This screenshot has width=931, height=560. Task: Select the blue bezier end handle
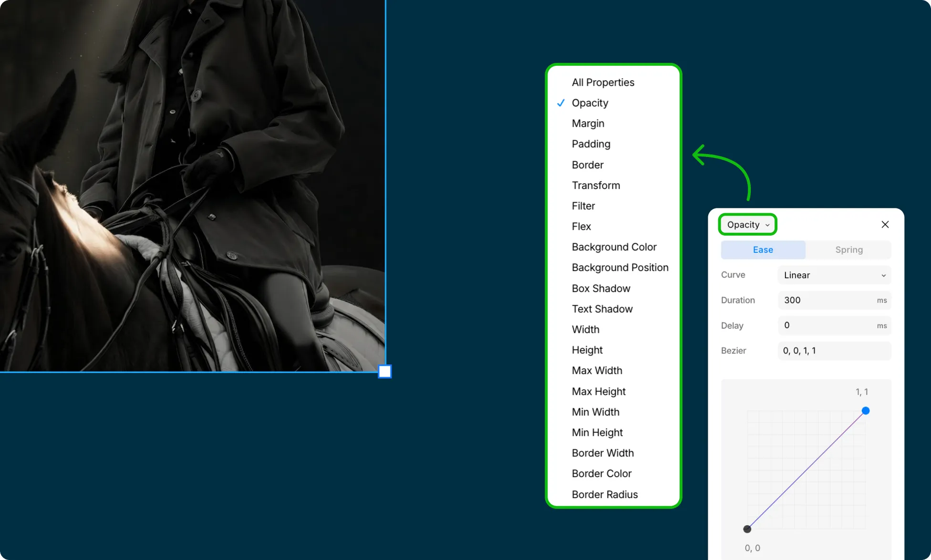tap(866, 411)
